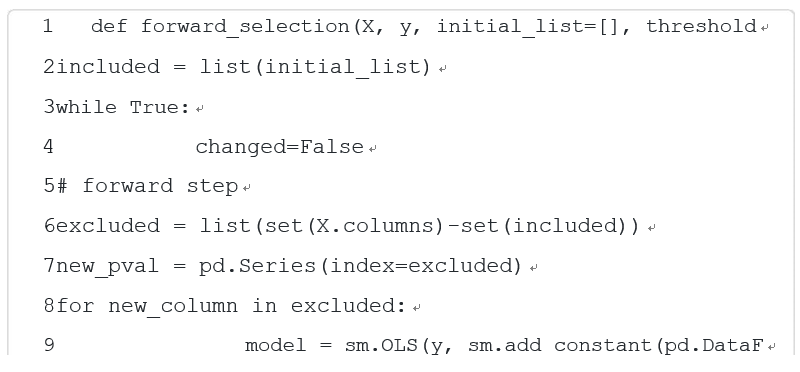Click 'set(included)' on line 6
The height and width of the screenshot is (372, 800).
tap(543, 226)
